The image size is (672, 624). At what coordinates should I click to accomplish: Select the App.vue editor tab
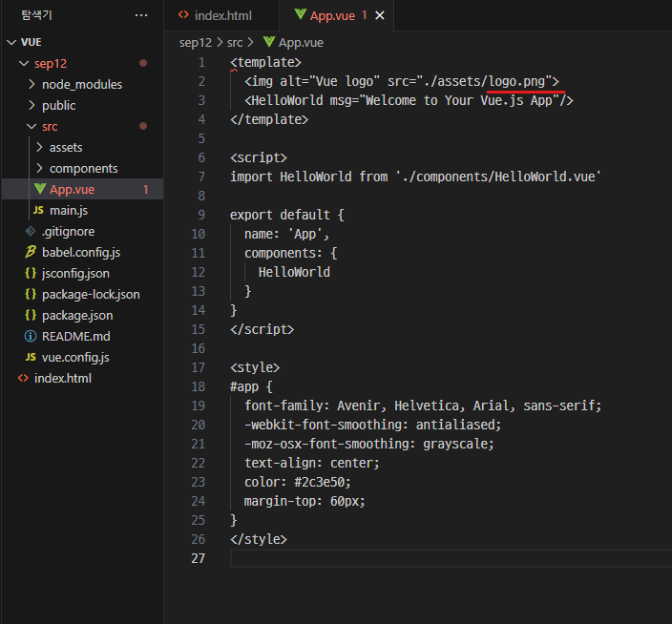pos(336,15)
